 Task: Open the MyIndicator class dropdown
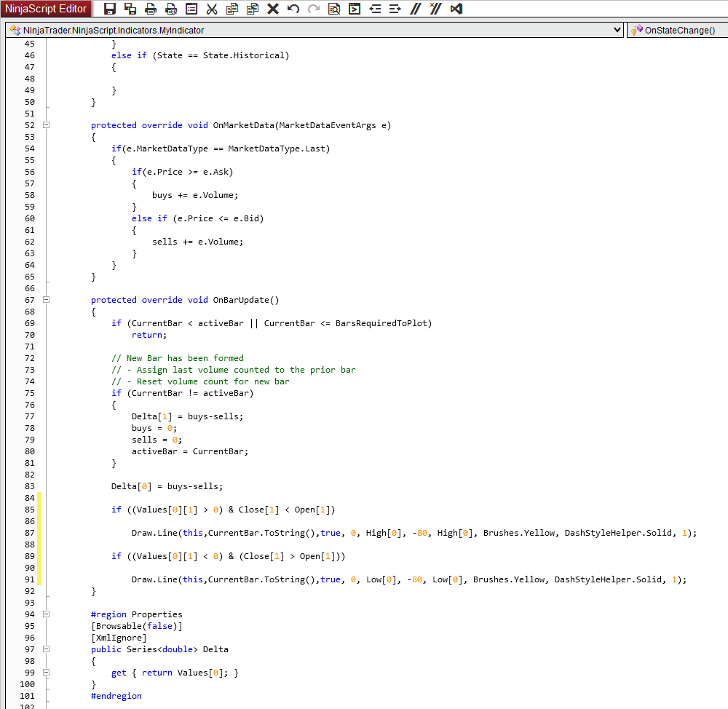point(617,30)
